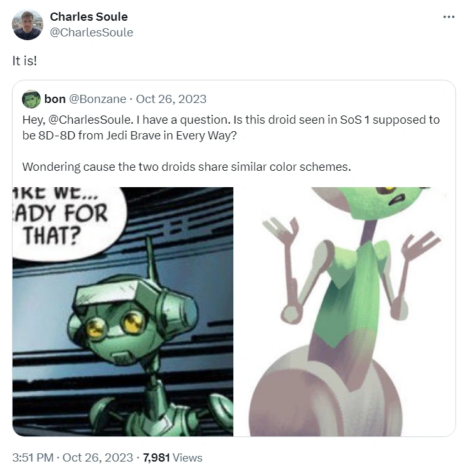Click the @CharlesSoule mention in quoted text

pyautogui.click(x=90, y=119)
